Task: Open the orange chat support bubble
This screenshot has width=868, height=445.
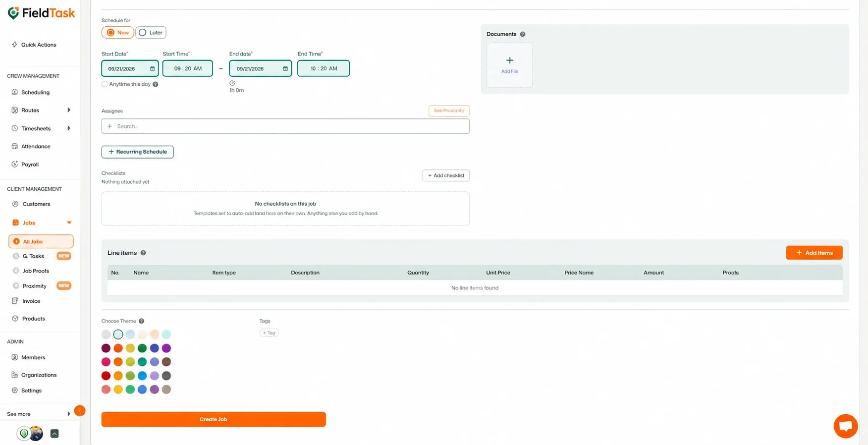Action: click(x=845, y=426)
